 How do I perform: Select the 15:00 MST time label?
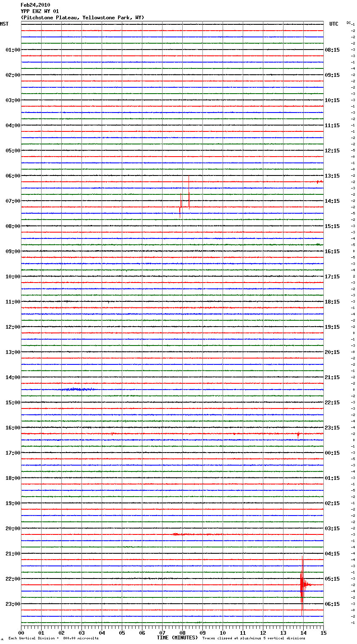(13, 403)
